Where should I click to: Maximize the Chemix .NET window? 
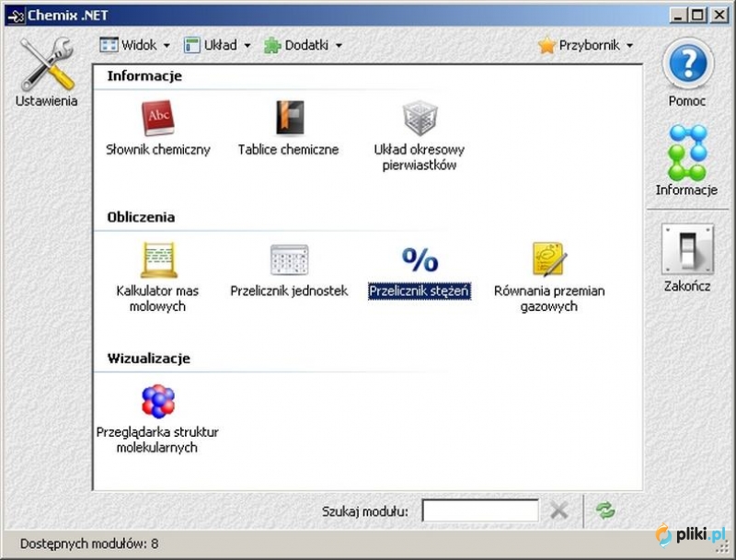698,16
